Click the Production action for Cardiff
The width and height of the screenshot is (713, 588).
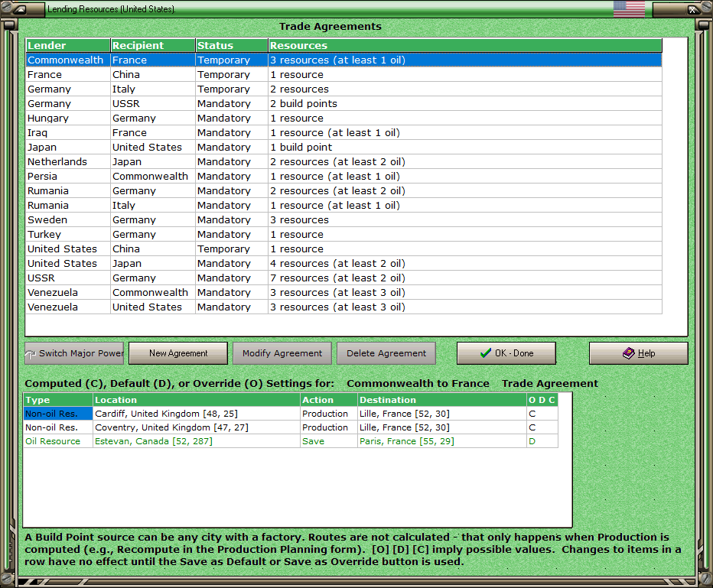pyautogui.click(x=329, y=414)
